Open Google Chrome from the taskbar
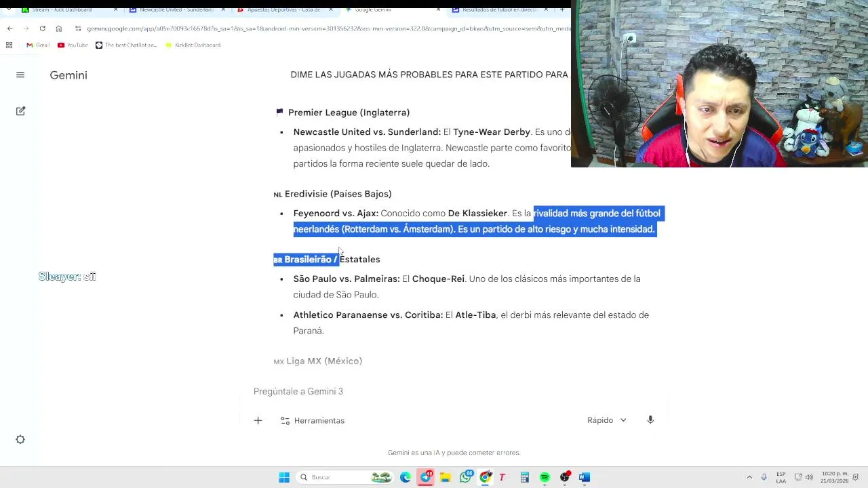Viewport: 868px width, 488px height. tap(485, 477)
